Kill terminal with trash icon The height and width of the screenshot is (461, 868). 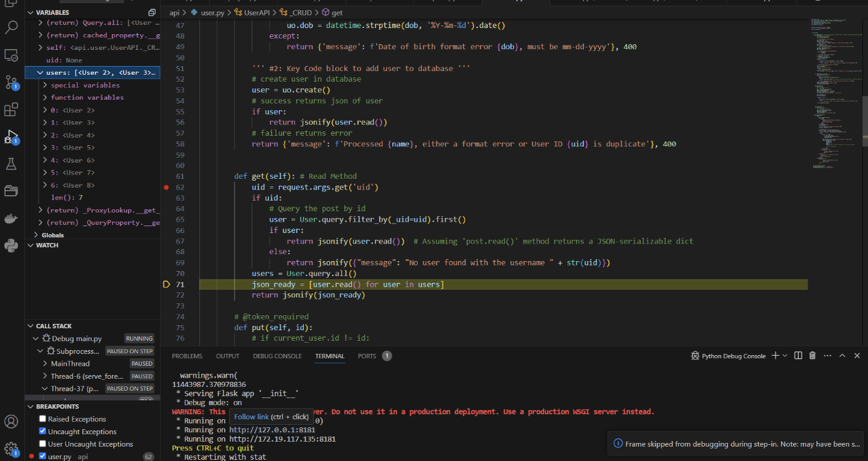[x=813, y=356]
